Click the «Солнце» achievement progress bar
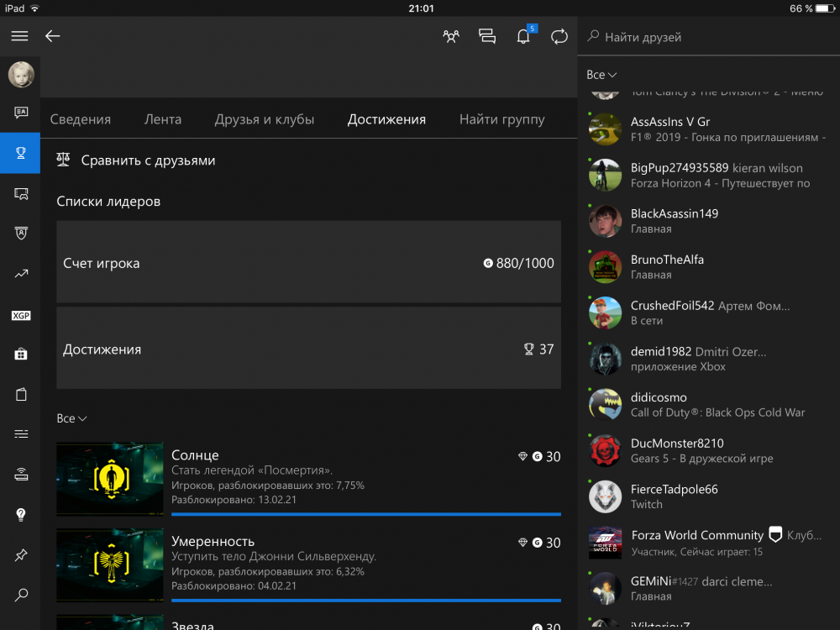840x630 pixels. click(x=365, y=513)
